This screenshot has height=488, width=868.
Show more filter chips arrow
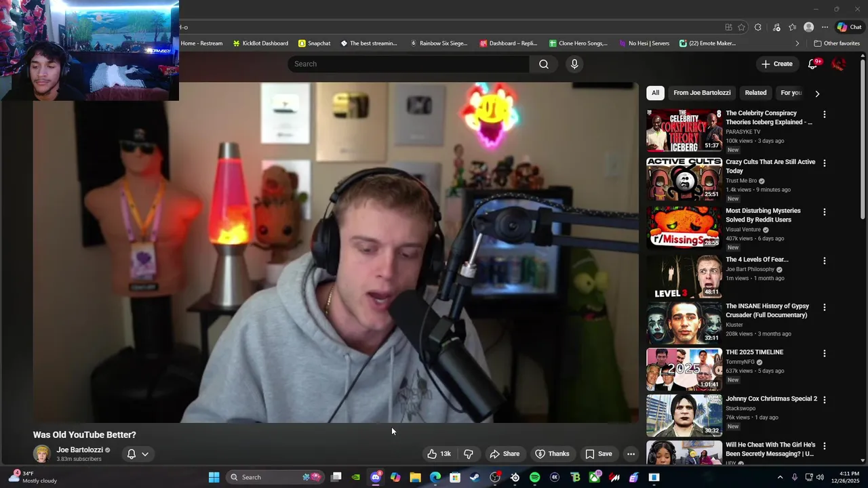tap(817, 94)
